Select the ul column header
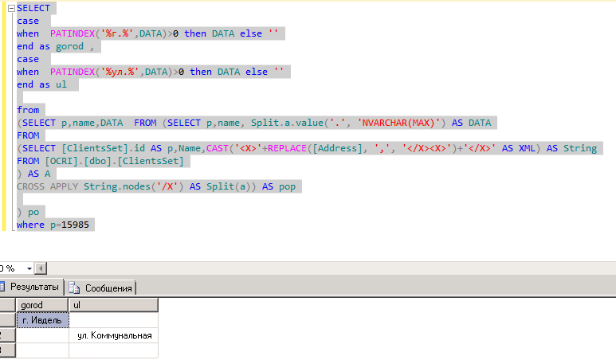The image size is (616, 364). coord(113,305)
